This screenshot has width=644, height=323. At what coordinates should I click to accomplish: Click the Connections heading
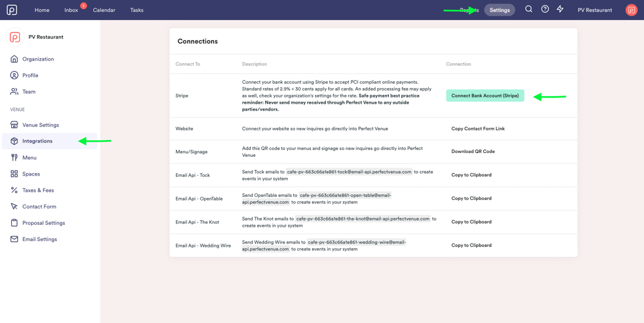tap(198, 41)
